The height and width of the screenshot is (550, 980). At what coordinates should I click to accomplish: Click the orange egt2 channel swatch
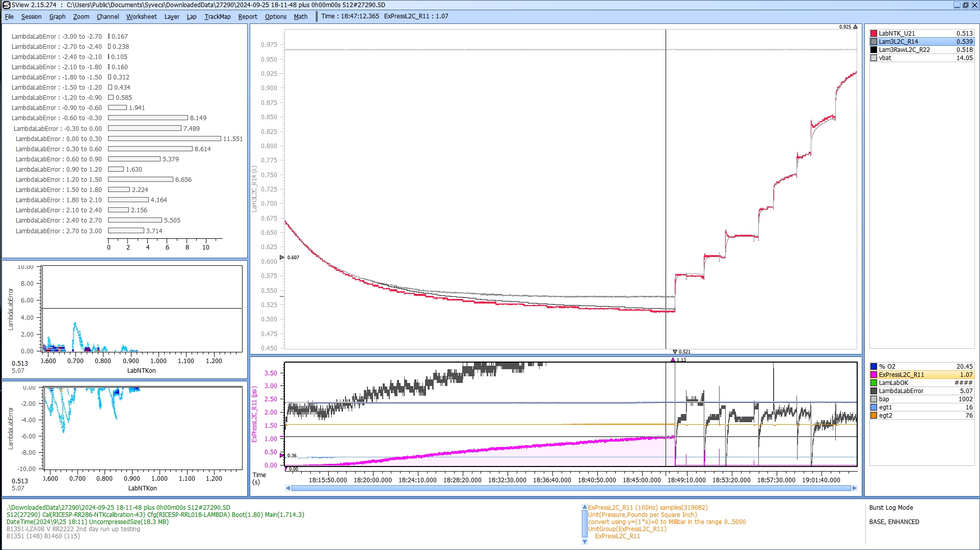[873, 416]
